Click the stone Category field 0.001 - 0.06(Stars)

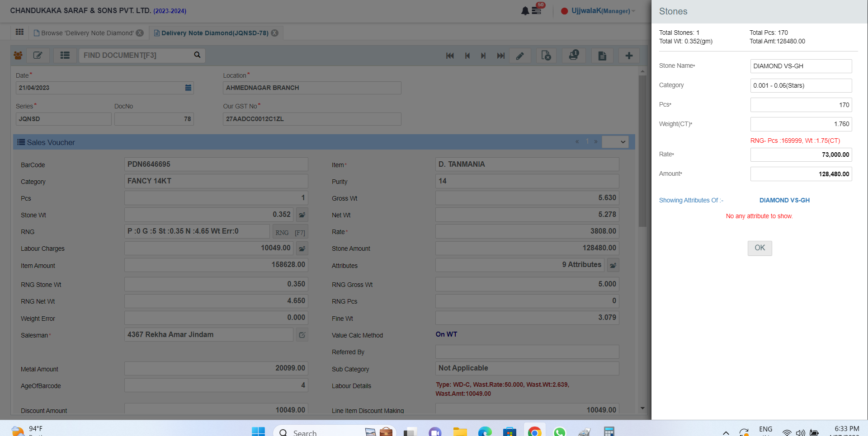coord(801,85)
